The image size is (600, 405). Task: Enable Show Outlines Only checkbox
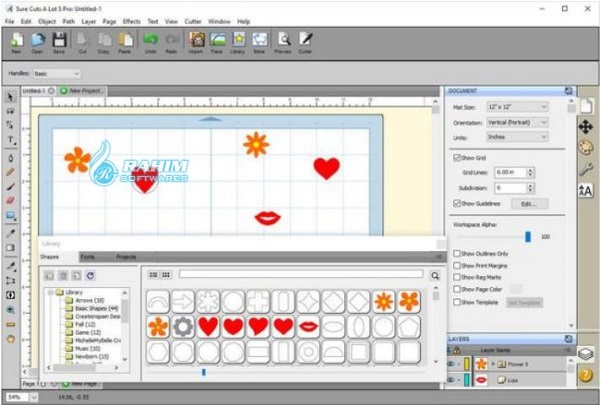[457, 253]
